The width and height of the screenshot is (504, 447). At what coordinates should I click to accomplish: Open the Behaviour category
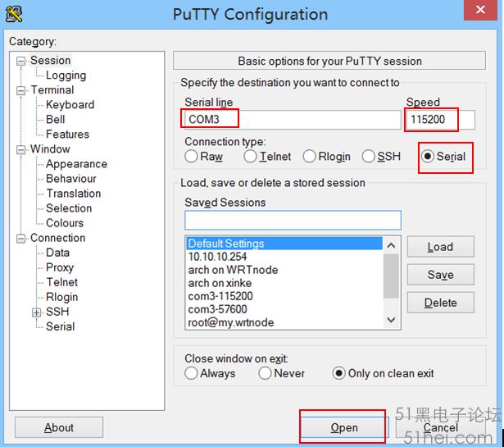click(x=71, y=179)
